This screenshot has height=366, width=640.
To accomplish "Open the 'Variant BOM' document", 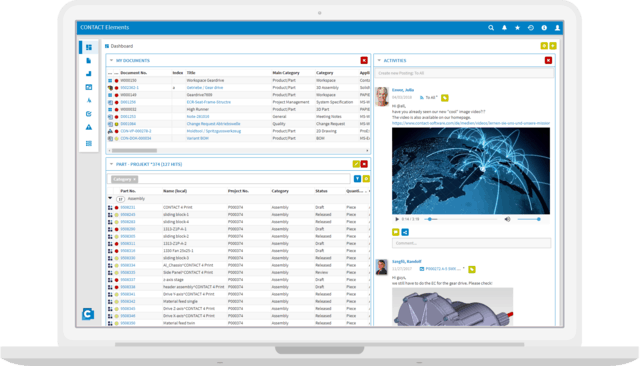I will point(198,138).
